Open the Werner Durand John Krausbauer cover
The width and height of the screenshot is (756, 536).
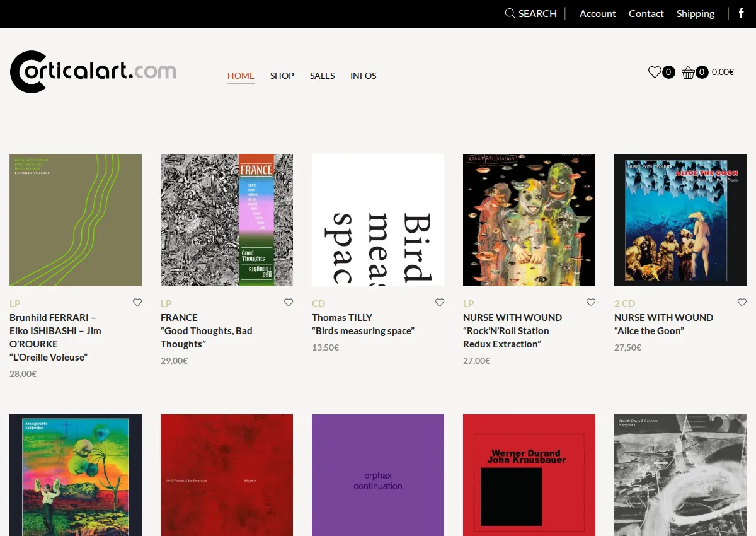529,475
